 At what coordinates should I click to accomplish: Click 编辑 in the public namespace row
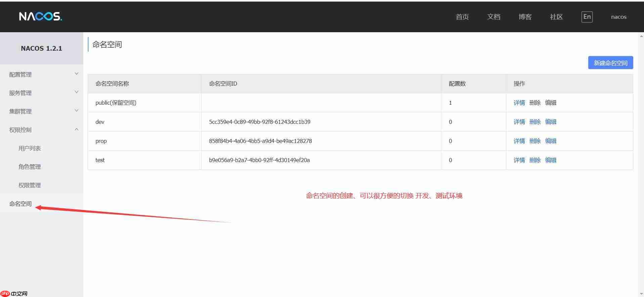(551, 103)
